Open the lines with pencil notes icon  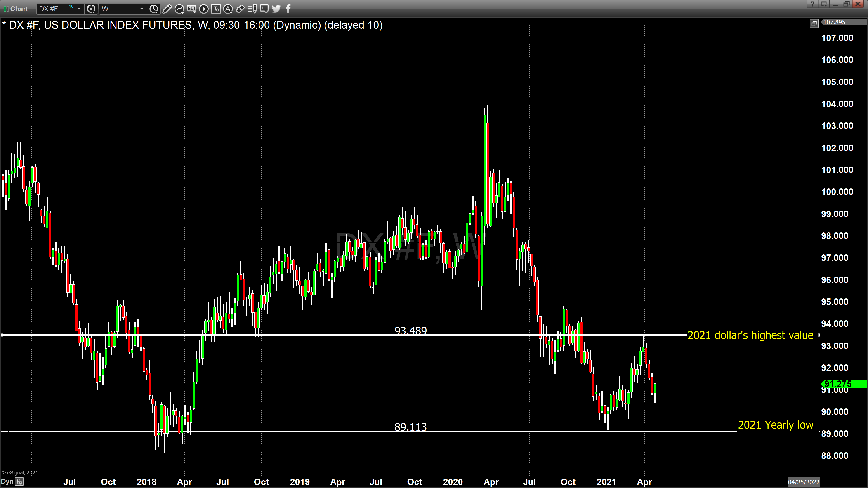coord(252,9)
